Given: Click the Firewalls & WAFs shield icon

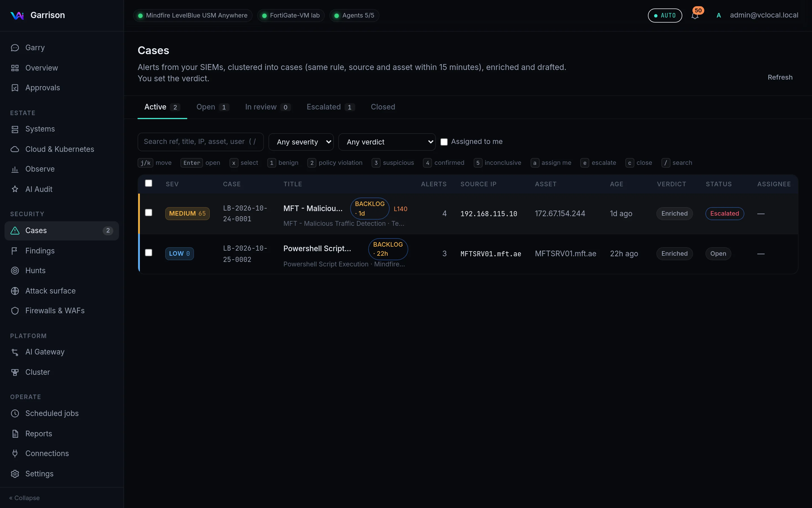Looking at the screenshot, I should pos(15,310).
